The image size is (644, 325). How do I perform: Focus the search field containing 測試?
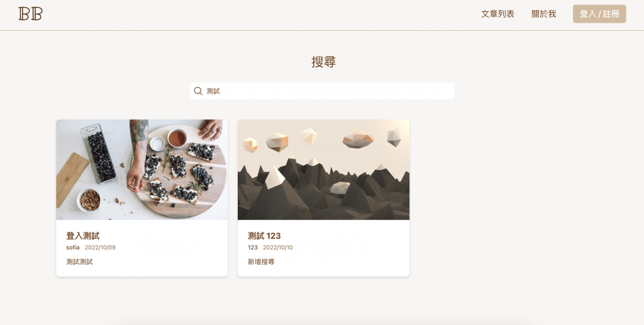click(322, 91)
